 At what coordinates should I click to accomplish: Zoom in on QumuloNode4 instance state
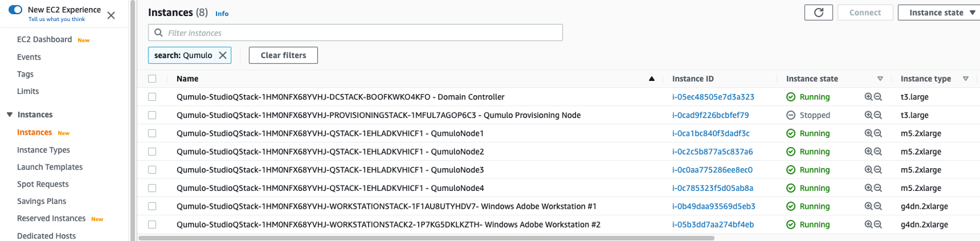coord(869,188)
